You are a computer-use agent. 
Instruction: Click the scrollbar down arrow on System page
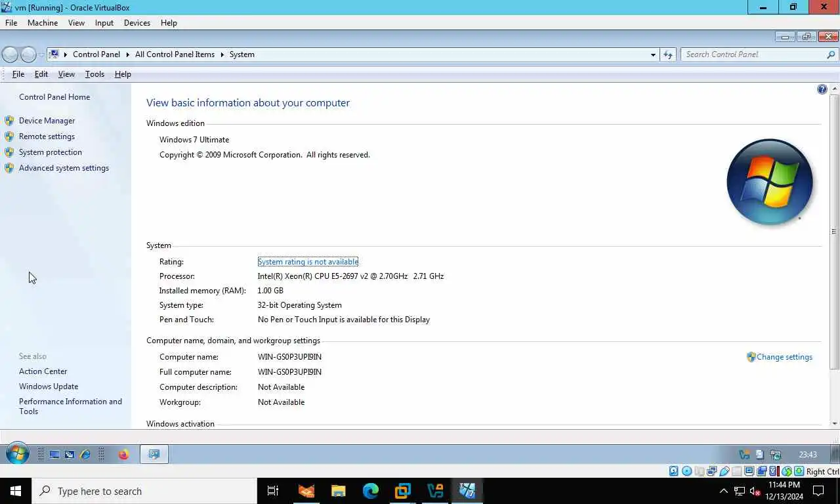point(834,423)
